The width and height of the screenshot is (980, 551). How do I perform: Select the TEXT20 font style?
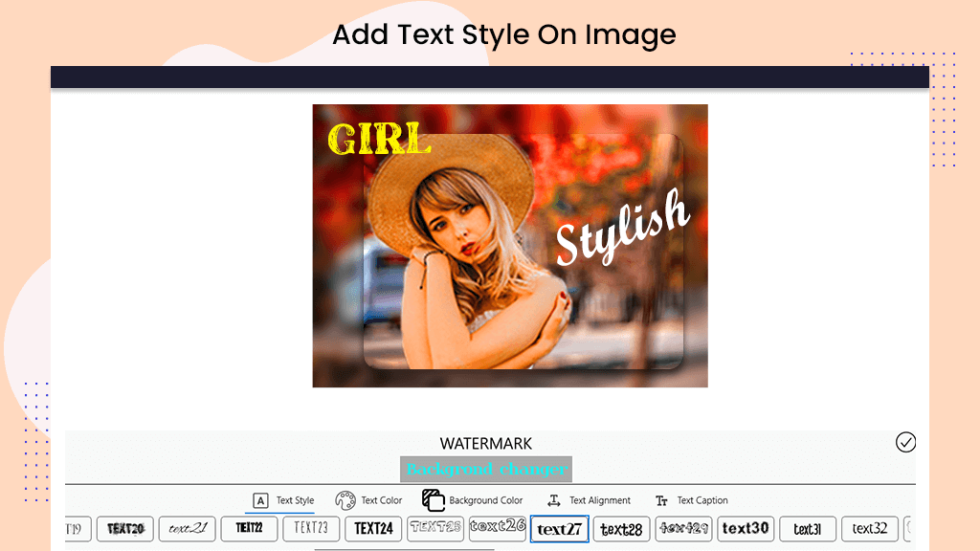(125, 528)
